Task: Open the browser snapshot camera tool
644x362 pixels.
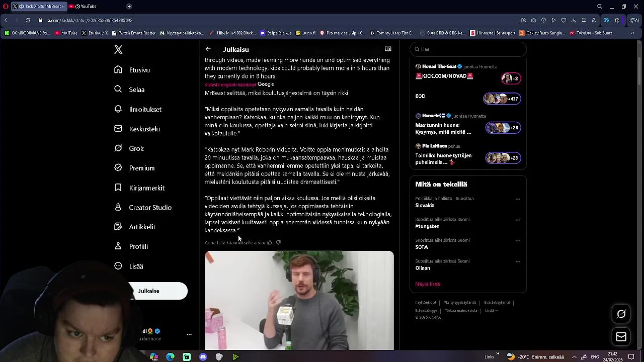Action: pos(533,20)
